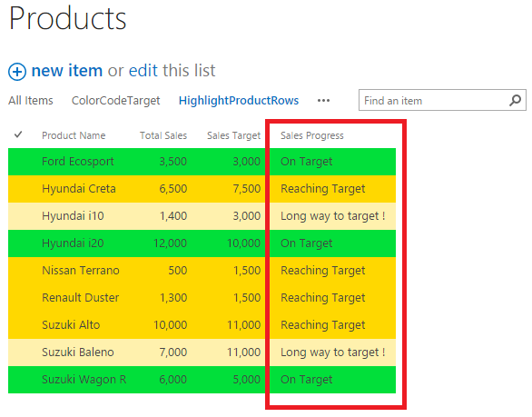Click the 'edit' this list link
Image resolution: width=532 pixels, height=417 pixels.
click(x=143, y=71)
